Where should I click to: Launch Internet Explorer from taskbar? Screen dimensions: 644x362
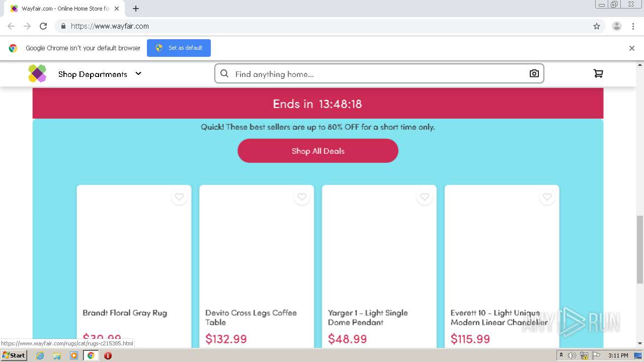[x=40, y=355]
